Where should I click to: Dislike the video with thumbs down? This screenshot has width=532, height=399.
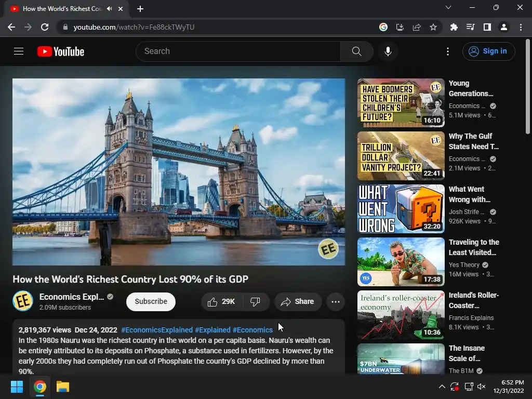(256, 302)
